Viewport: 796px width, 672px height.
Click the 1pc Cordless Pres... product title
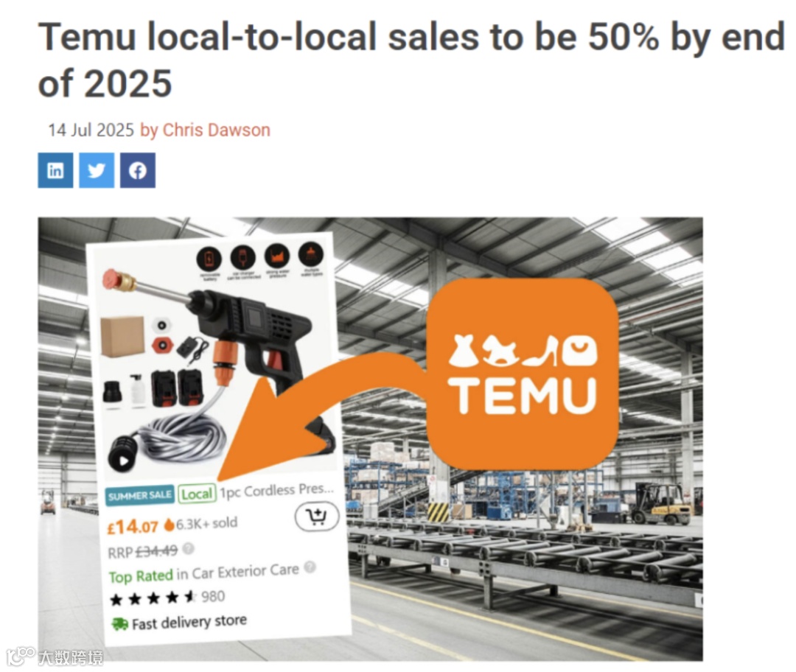(x=276, y=490)
